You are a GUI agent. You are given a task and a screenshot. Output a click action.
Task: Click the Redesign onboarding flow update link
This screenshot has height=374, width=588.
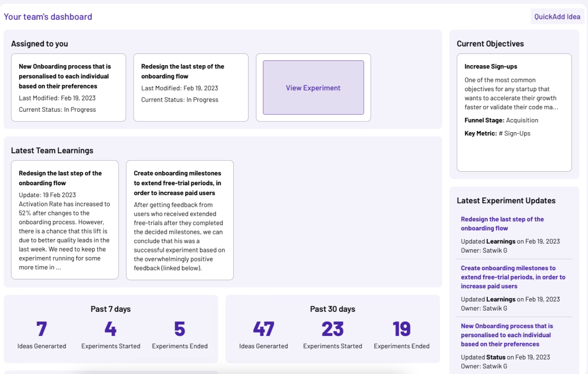[x=502, y=224]
